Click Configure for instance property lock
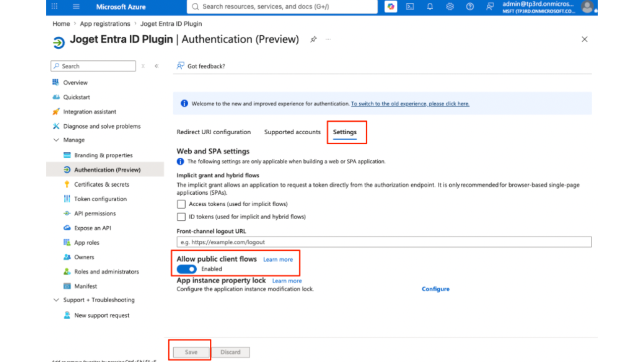644x362 pixels. click(436, 289)
